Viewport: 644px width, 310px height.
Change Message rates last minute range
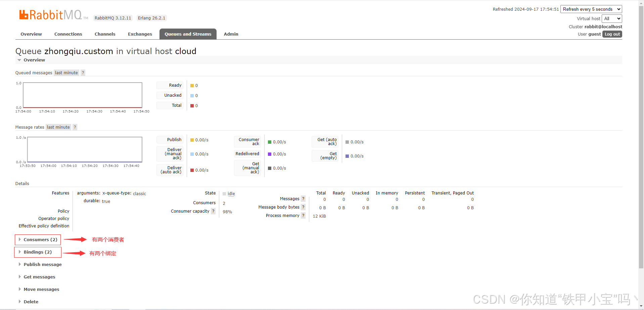point(58,127)
